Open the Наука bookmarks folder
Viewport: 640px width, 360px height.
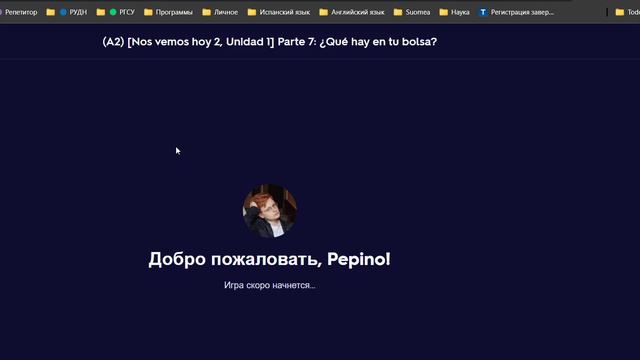[454, 12]
